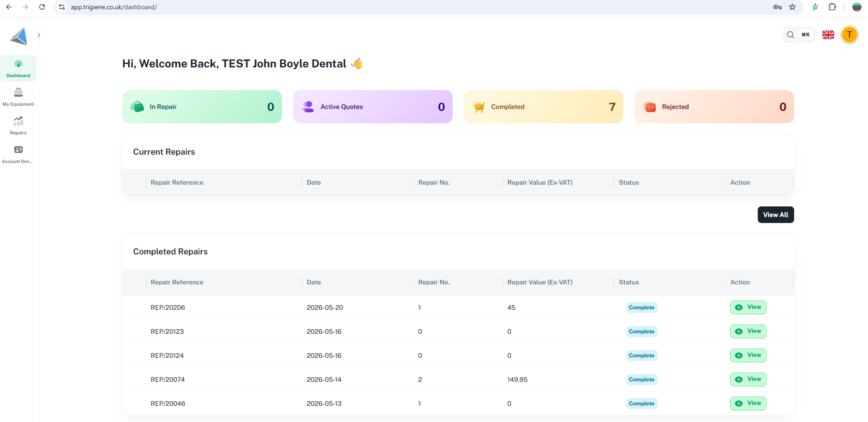Click the In Repair summary card
The width and height of the screenshot is (868, 422).
pyautogui.click(x=202, y=107)
